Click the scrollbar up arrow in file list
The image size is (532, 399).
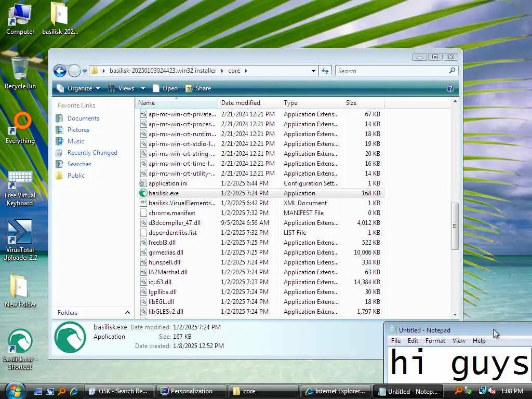coord(455,101)
